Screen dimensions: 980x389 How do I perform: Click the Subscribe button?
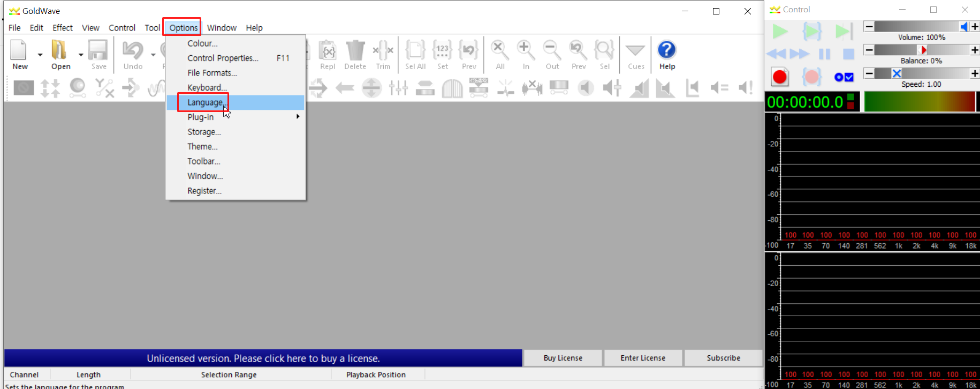724,358
